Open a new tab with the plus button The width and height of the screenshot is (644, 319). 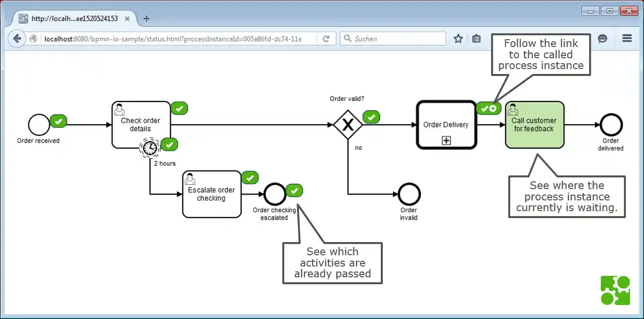coord(146,19)
